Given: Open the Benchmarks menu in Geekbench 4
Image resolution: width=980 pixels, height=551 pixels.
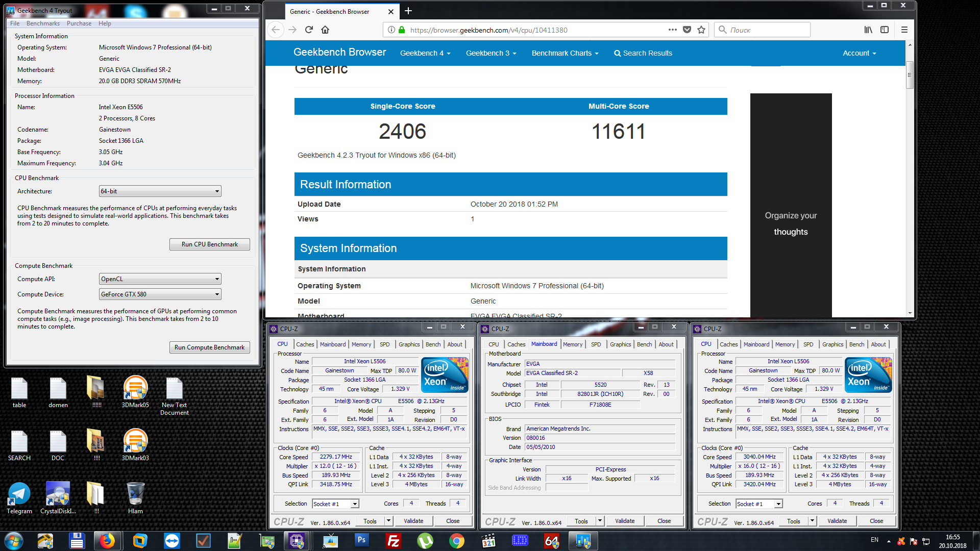Looking at the screenshot, I should tap(43, 23).
